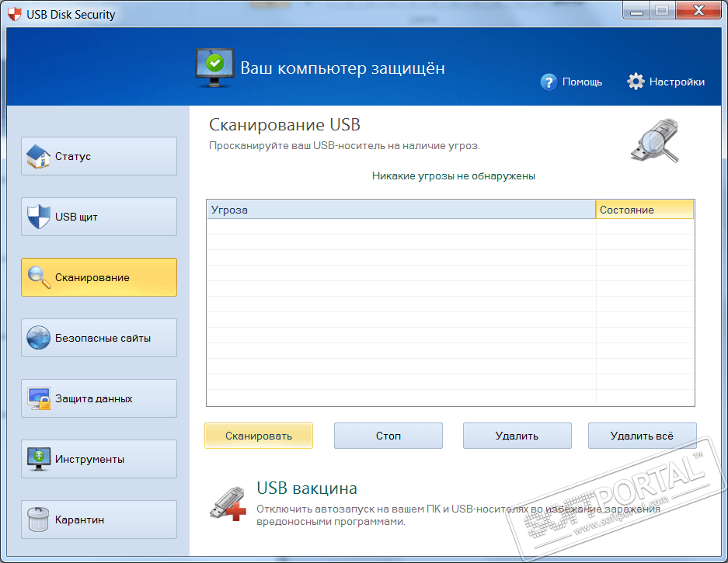
Task: Click the USB drive magnifier icon
Action: [655, 141]
